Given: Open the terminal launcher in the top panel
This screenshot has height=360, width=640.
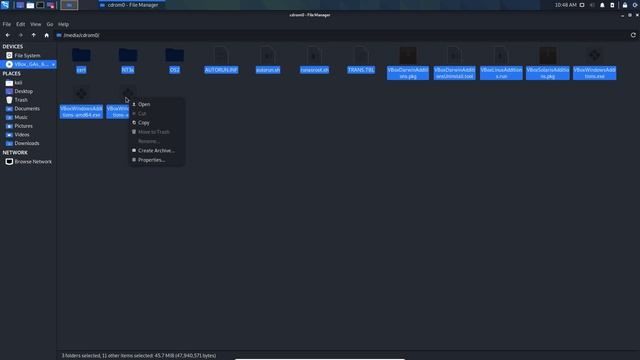Looking at the screenshot, I should tap(40, 5).
